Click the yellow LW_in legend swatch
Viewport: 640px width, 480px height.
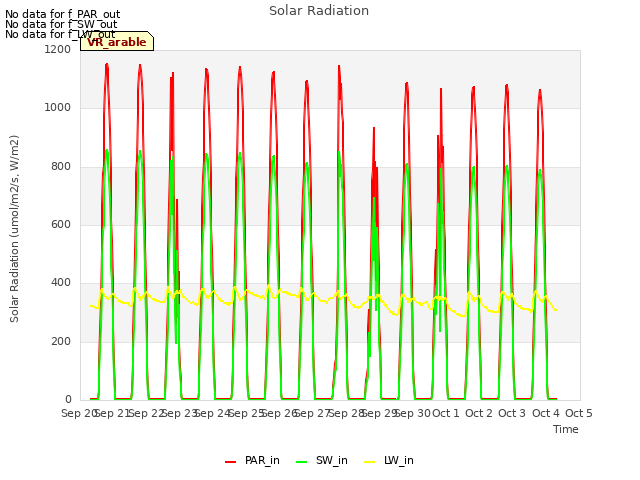click(x=369, y=462)
